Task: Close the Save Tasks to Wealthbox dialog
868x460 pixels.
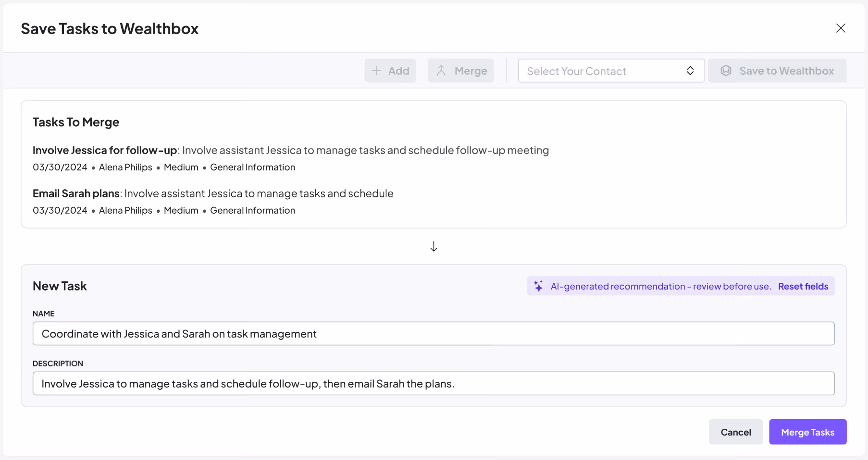Action: point(841,28)
